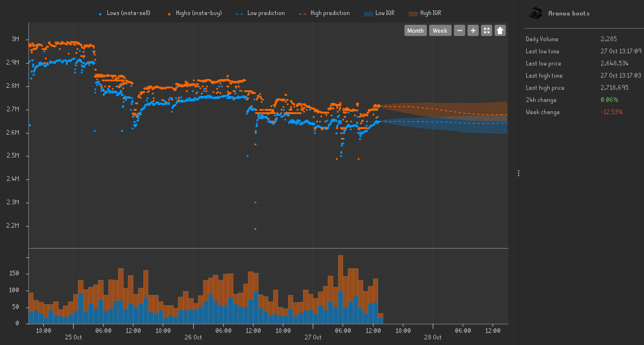Click the 24h change percentage value
The image size is (644, 345).
(x=609, y=100)
